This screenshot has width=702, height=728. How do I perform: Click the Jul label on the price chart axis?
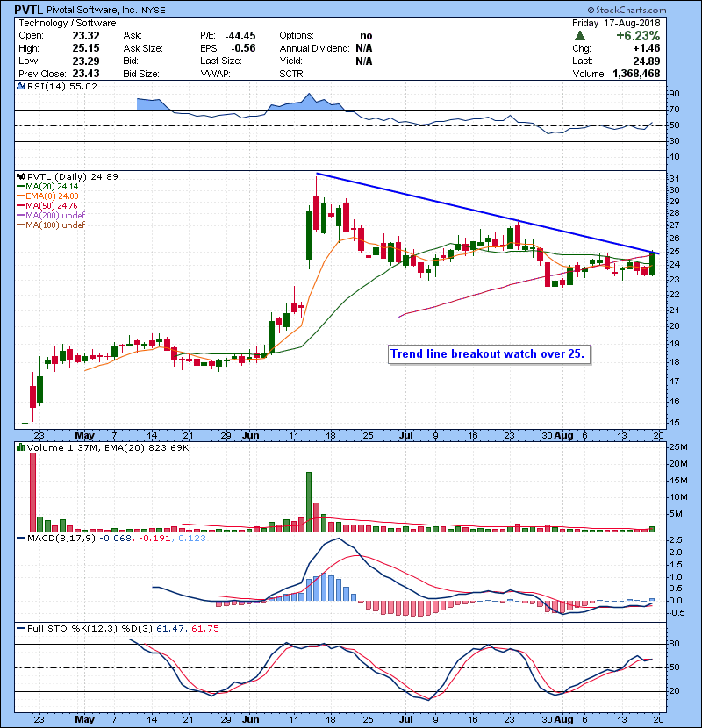point(406,436)
